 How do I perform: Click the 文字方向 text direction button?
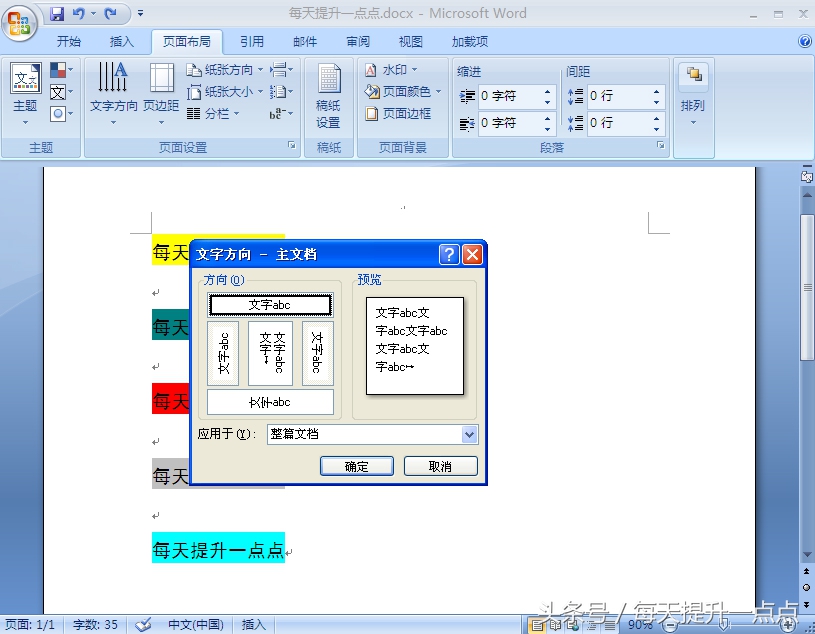pyautogui.click(x=113, y=94)
